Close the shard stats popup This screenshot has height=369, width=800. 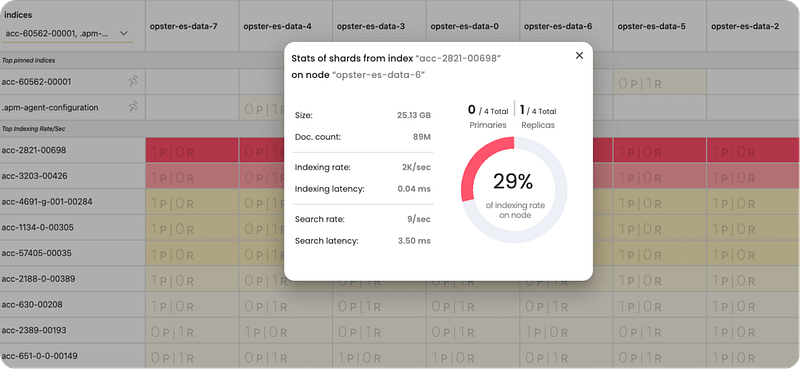point(579,56)
